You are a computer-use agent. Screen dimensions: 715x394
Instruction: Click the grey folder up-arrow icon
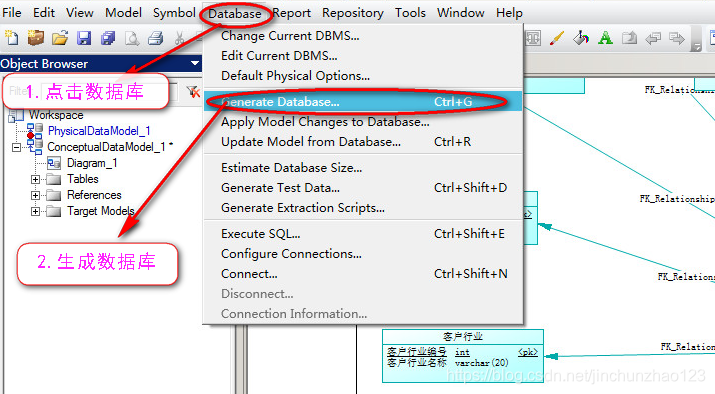[629, 38]
